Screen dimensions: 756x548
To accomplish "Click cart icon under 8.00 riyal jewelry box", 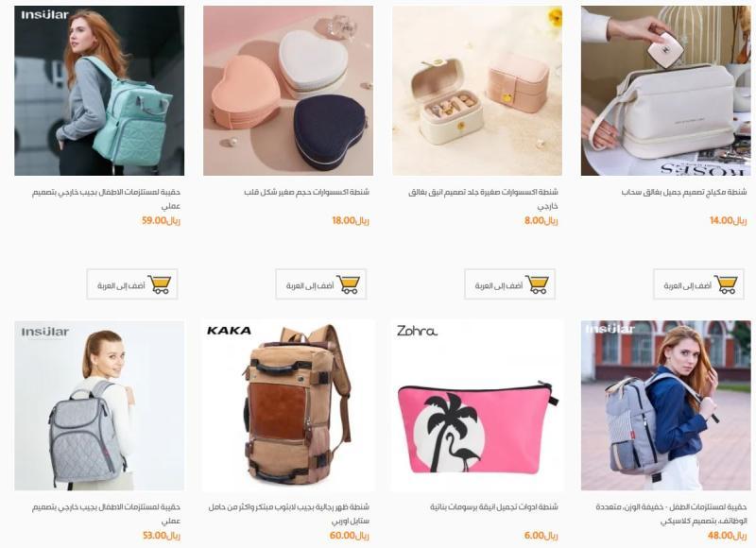I will (x=538, y=284).
